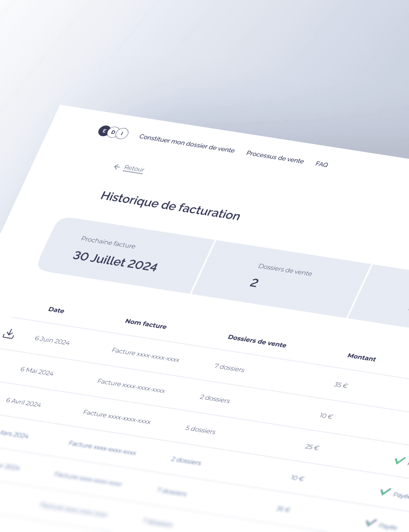Click green checkmark in 6 Avril row

tap(400, 460)
